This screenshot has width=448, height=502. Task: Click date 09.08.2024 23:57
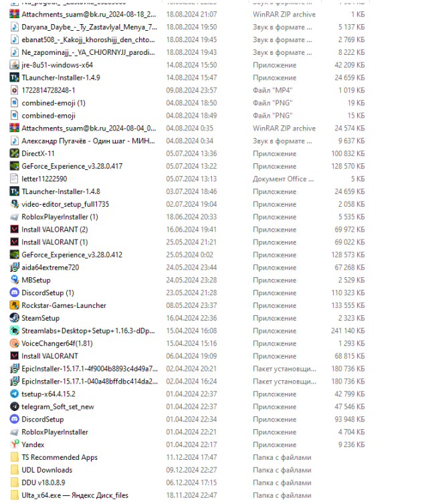click(191, 90)
